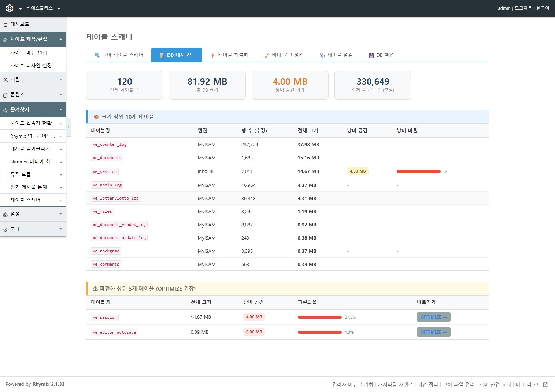Click the 27.3% fragmentation bar

tap(320, 317)
